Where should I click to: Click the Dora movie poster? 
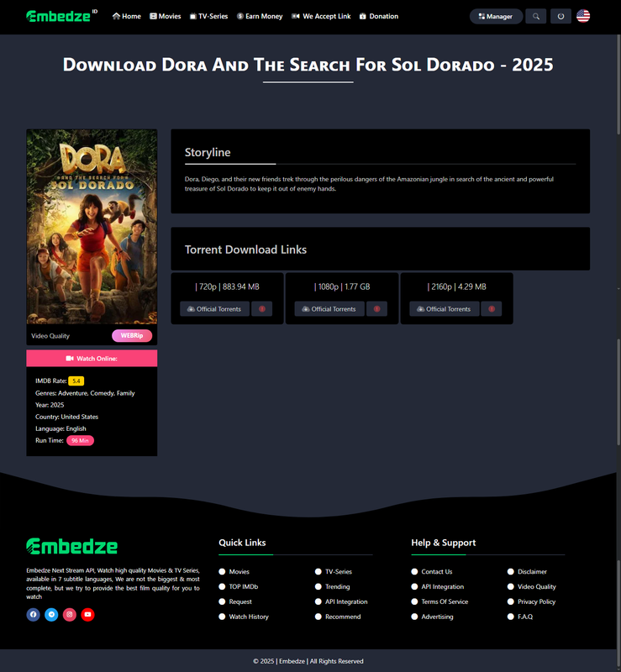tap(92, 227)
